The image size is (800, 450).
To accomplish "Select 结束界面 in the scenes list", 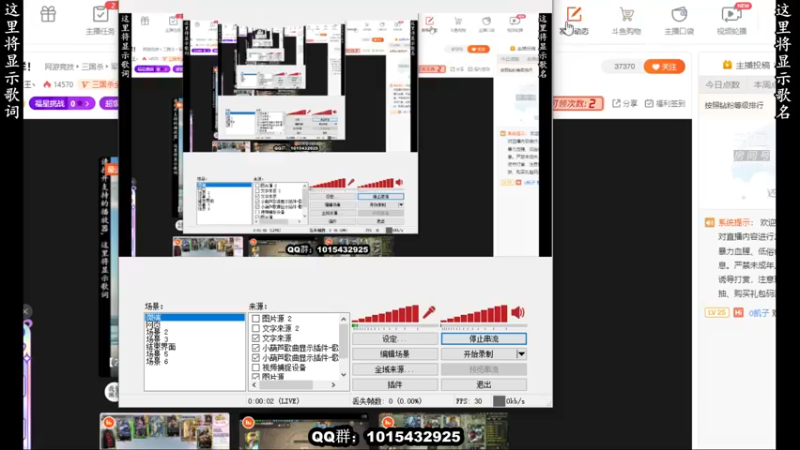I will tap(161, 347).
